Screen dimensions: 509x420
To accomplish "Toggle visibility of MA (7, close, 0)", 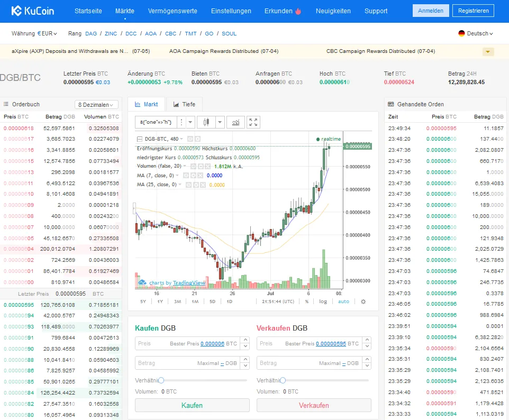I will (186, 176).
